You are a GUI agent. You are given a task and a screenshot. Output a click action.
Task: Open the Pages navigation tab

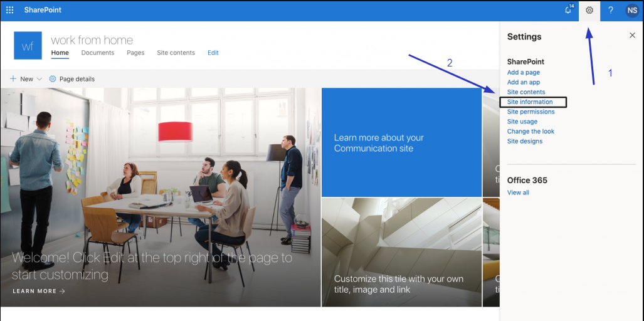135,53
